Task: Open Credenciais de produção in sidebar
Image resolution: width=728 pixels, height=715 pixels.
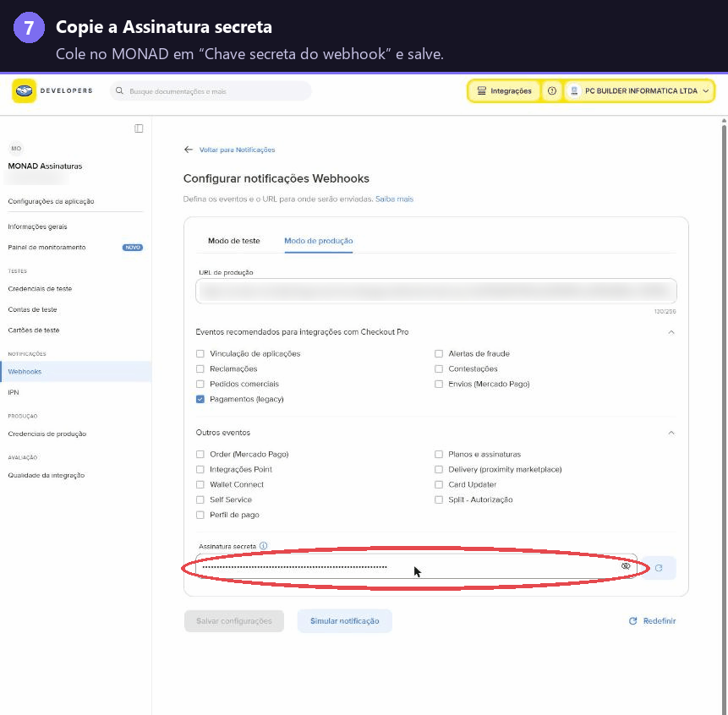Action: [47, 434]
